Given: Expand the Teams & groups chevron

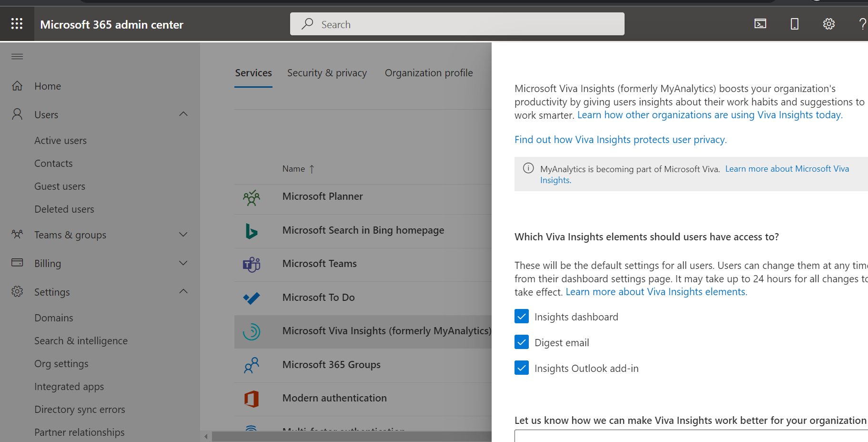Looking at the screenshot, I should 183,235.
